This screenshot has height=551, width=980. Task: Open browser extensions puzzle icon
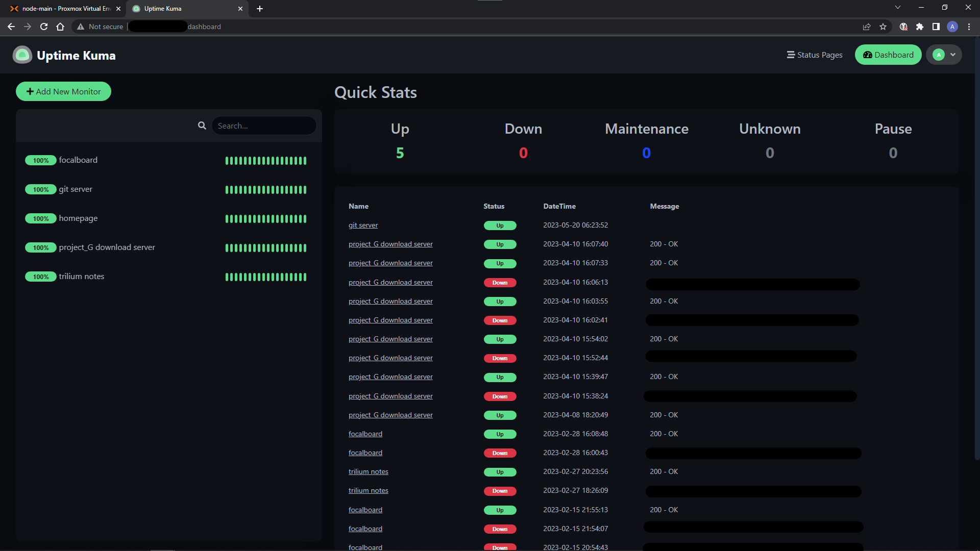920,27
